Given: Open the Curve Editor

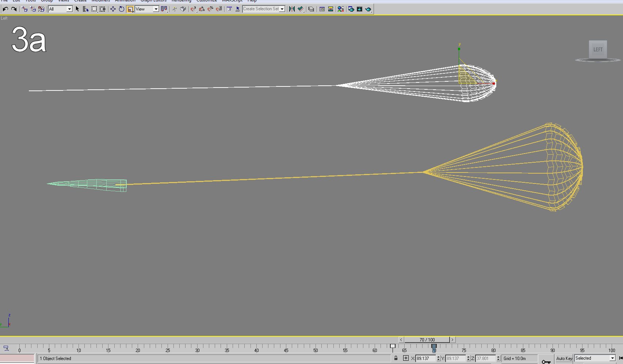Looking at the screenshot, I should (322, 9).
